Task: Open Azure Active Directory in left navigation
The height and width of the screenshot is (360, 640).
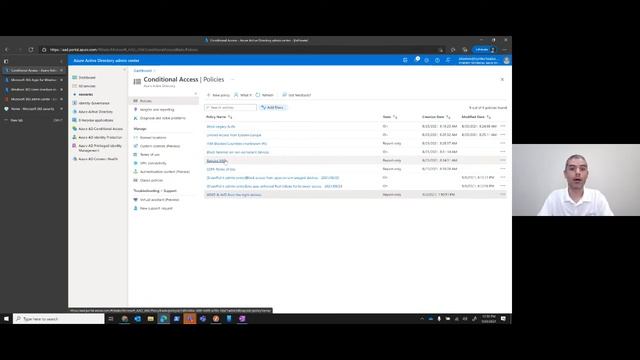Action: (x=95, y=112)
